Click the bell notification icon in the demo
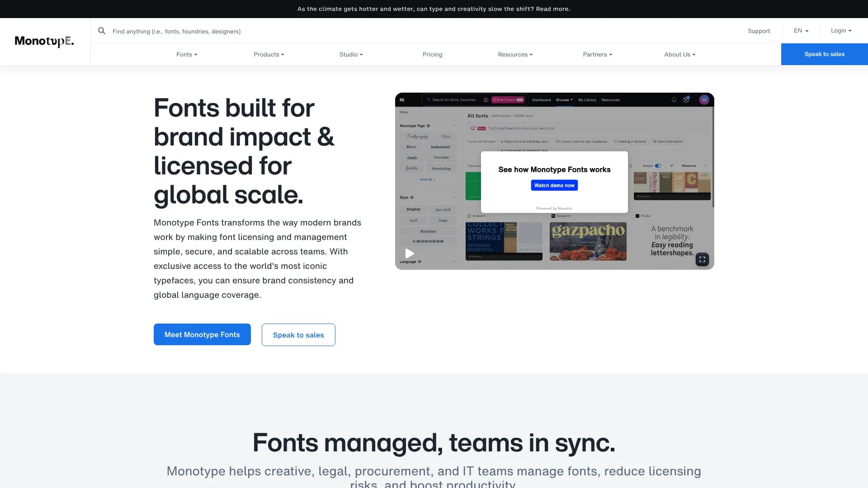Screen dimensions: 868x488 [x=674, y=100]
